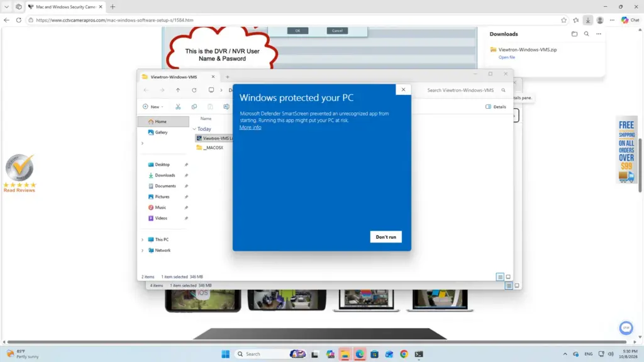Go up one folder with Up arrow
Viewport: 644px width, 362px height.
(x=178, y=90)
